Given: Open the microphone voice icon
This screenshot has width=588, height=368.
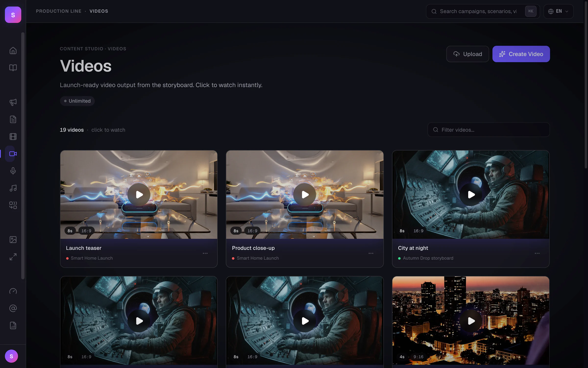Looking at the screenshot, I should point(13,171).
